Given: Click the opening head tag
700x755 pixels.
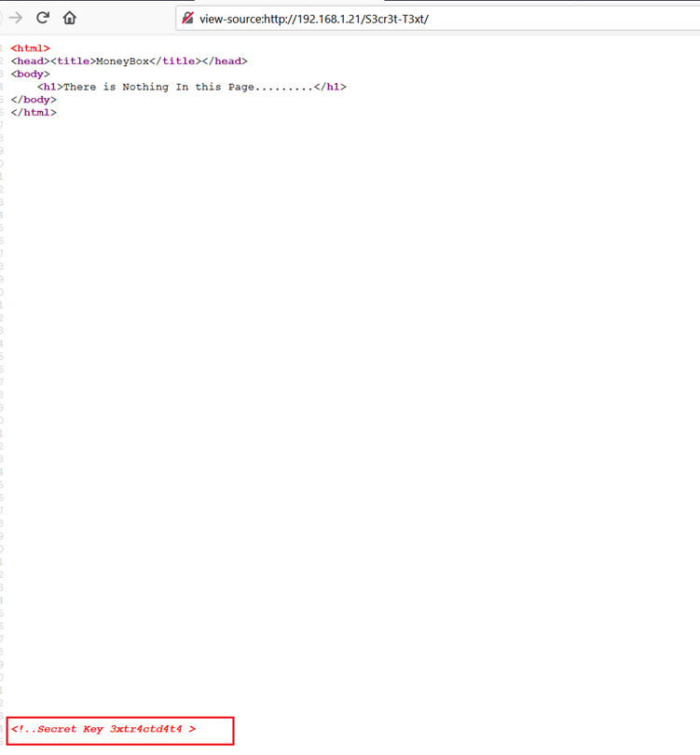Looking at the screenshot, I should [x=31, y=62].
